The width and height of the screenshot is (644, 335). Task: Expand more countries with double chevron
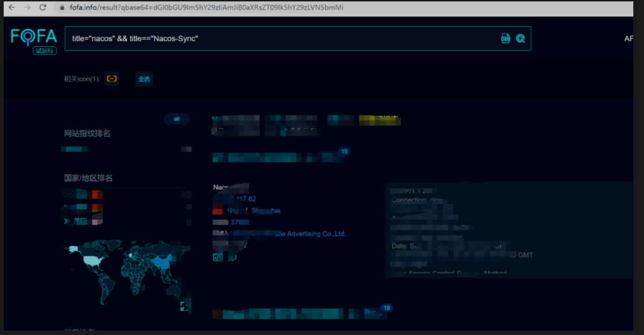66,221
